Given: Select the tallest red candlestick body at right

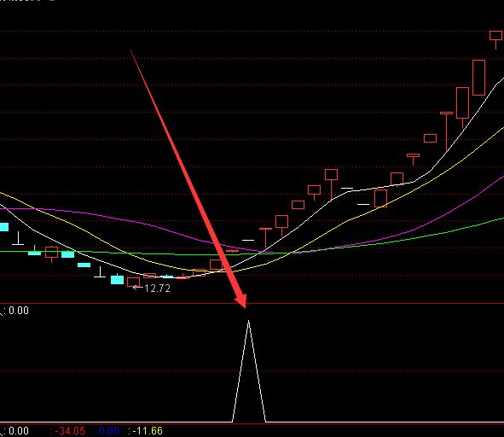Looking at the screenshot, I should pyautogui.click(x=479, y=78).
